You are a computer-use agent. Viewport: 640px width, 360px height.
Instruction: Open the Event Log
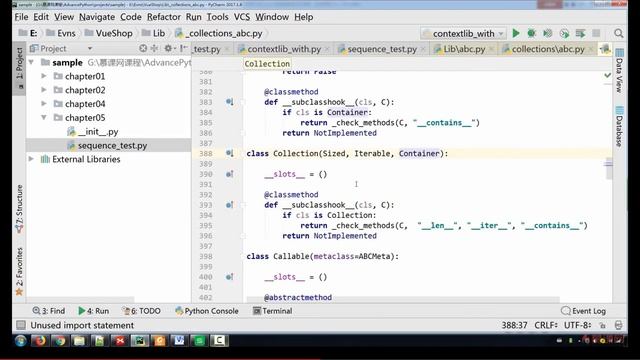584,311
